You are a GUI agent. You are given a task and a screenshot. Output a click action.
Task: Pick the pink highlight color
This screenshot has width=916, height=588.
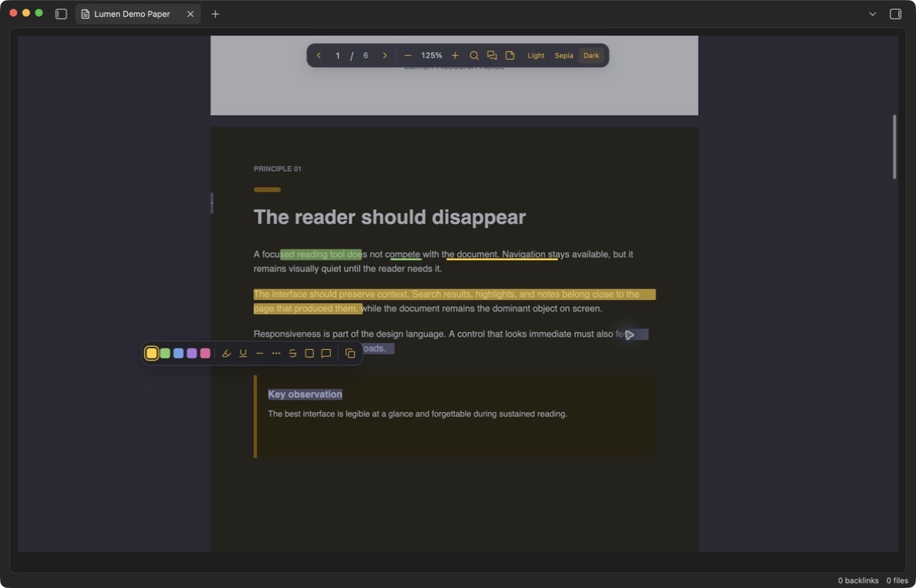coord(205,353)
